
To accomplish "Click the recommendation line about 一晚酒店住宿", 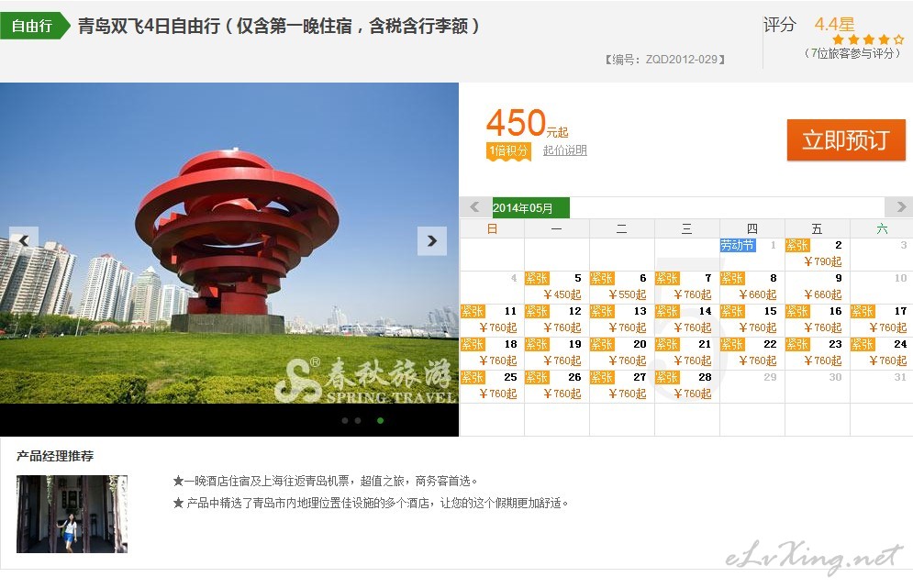I will [326, 481].
